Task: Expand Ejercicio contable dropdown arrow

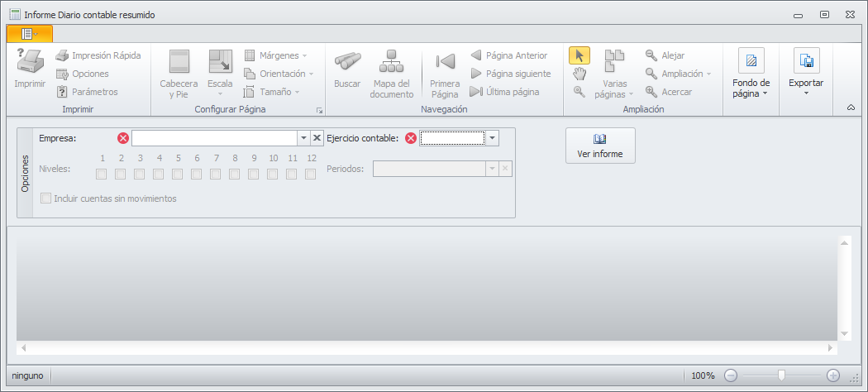Action: [492, 138]
